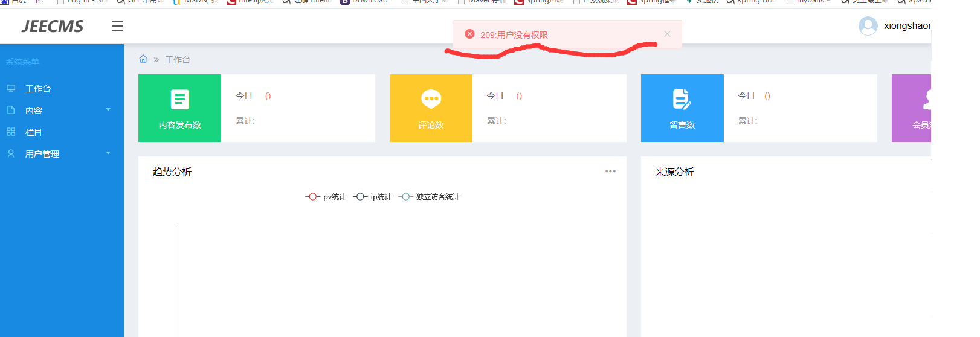The width and height of the screenshot is (980, 337).
Task: Toggle the 用户管理 submenu arrow
Action: click(x=108, y=153)
